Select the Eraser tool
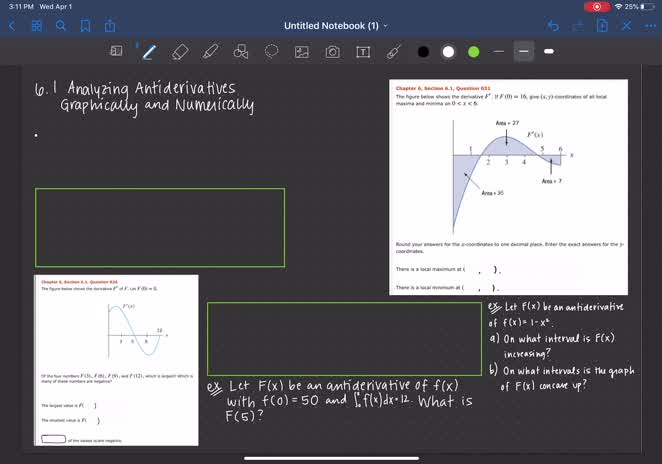662x464 pixels. coord(180,51)
